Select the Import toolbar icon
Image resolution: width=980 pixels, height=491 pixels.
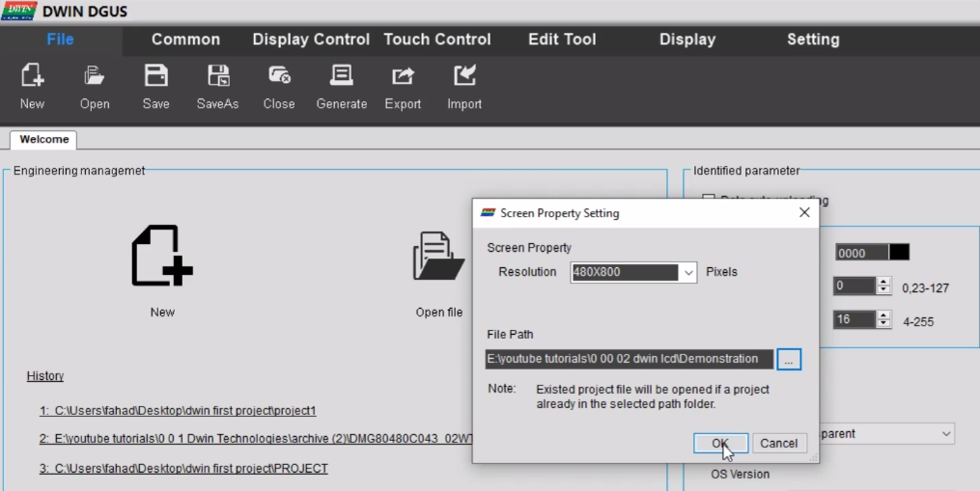click(464, 75)
